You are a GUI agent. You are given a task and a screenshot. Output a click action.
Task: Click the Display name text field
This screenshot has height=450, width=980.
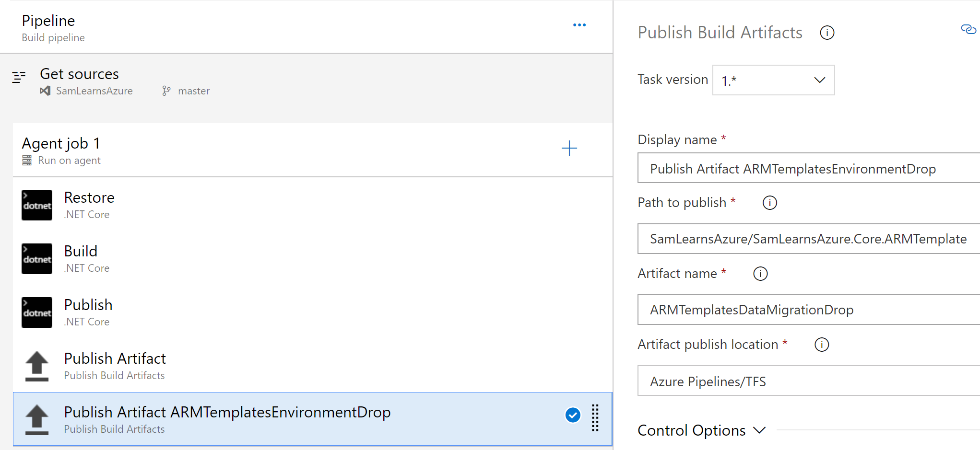(x=808, y=169)
